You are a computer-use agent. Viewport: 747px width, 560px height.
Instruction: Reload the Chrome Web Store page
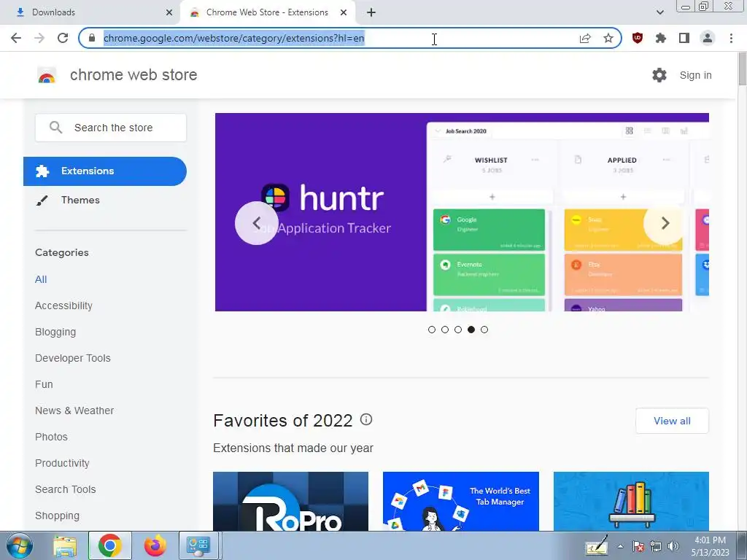pyautogui.click(x=63, y=38)
